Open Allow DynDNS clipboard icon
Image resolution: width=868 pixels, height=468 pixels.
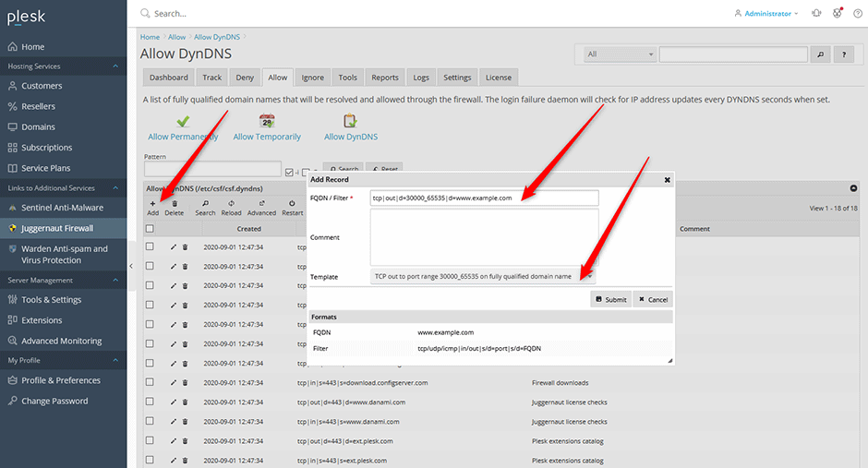pos(350,121)
